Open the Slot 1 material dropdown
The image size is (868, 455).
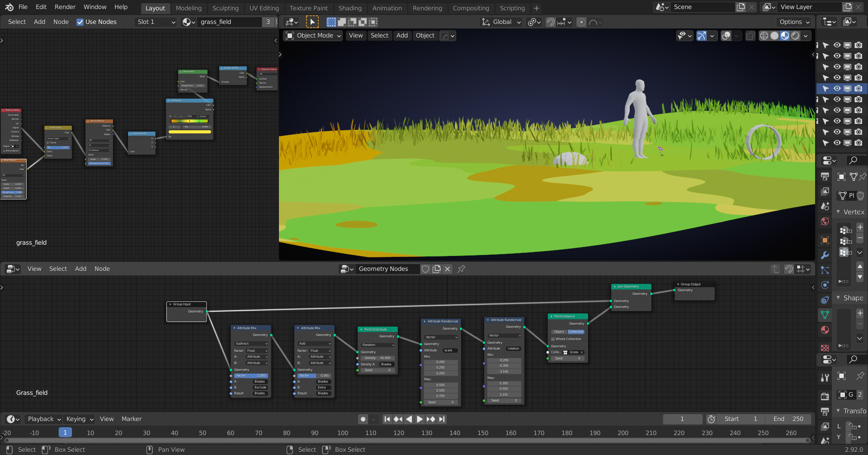tap(156, 22)
